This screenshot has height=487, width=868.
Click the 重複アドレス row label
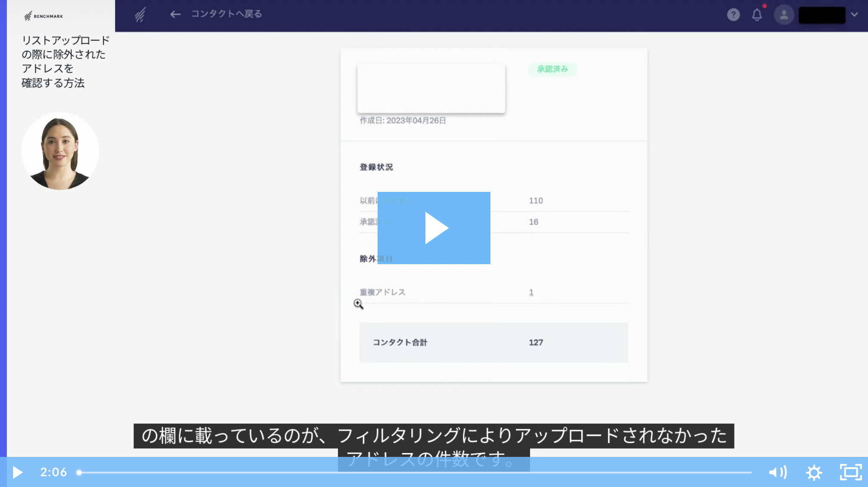(382, 293)
